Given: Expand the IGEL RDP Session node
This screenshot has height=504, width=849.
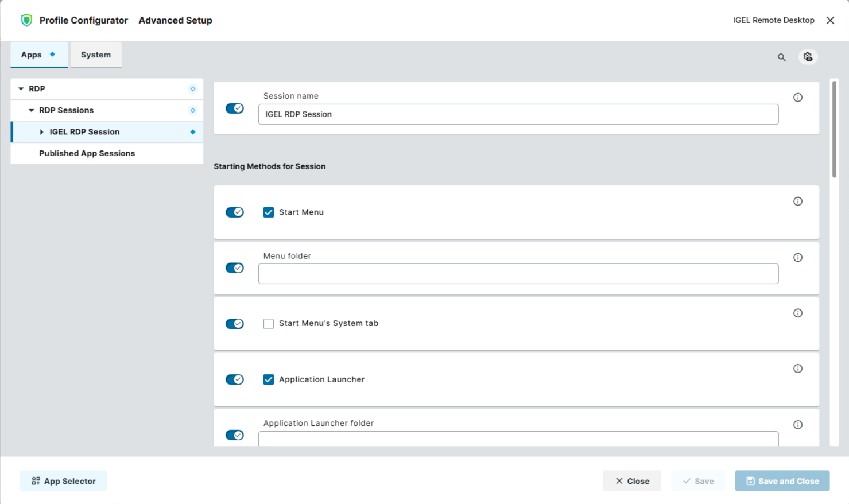Looking at the screenshot, I should click(x=41, y=132).
